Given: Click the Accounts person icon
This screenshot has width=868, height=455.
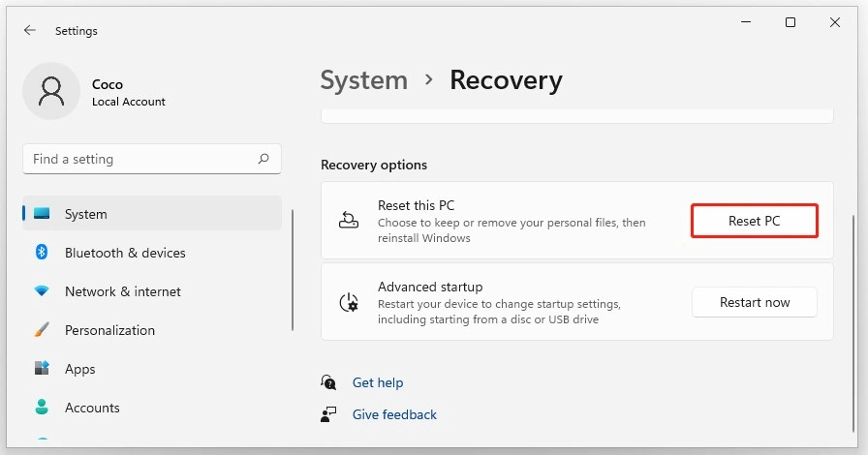Looking at the screenshot, I should click(x=42, y=408).
